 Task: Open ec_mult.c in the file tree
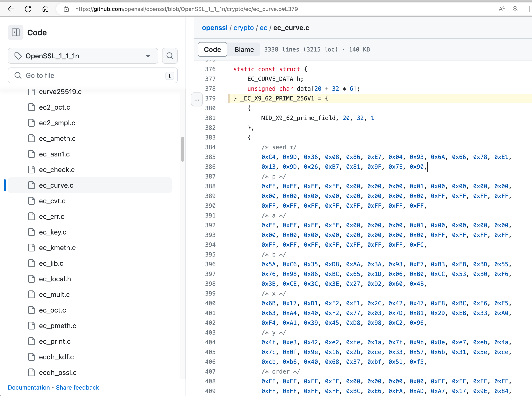(54, 294)
